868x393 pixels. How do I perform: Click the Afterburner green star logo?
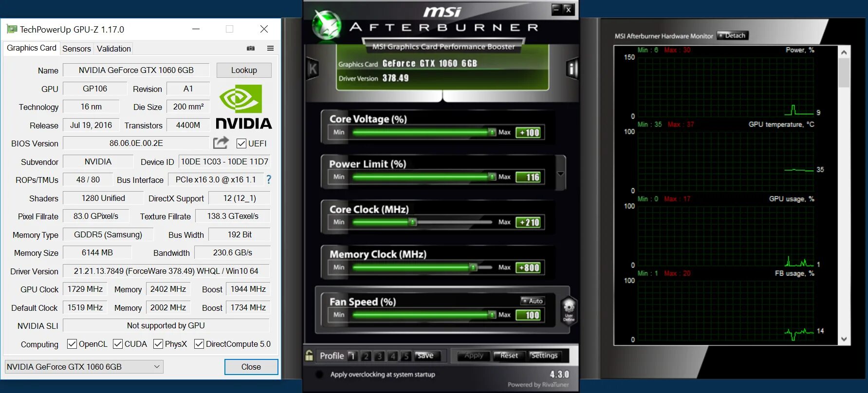[x=326, y=24]
